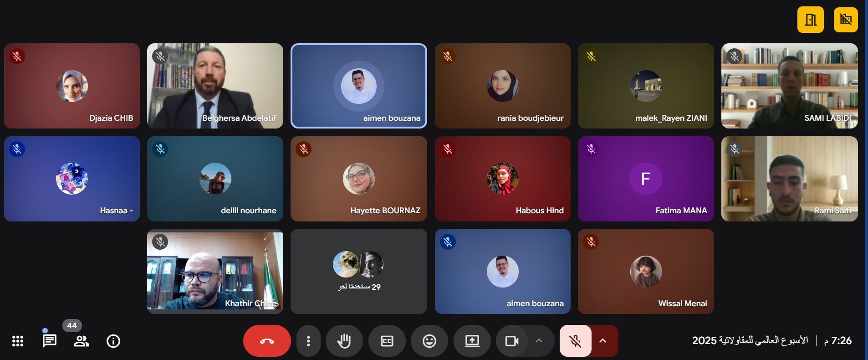Click Hasnaa avatar picture
Image resolution: width=868 pixels, height=360 pixels.
[72, 179]
